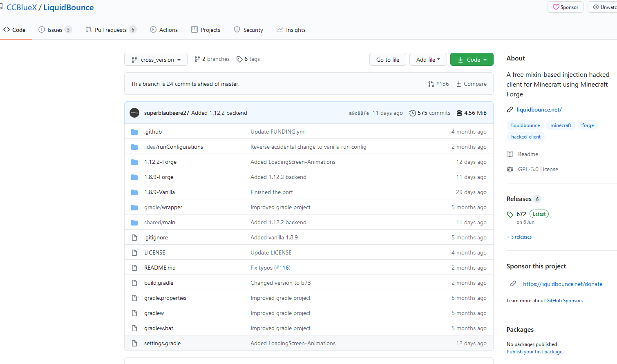
Task: Click file icon next to settings.gradle
Action: [x=134, y=343]
